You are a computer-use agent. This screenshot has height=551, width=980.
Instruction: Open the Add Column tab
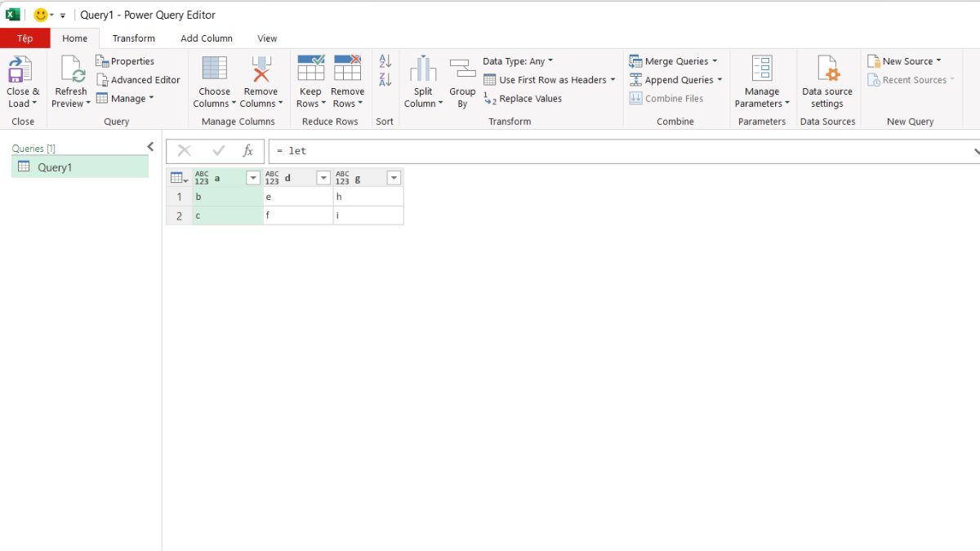coord(207,38)
